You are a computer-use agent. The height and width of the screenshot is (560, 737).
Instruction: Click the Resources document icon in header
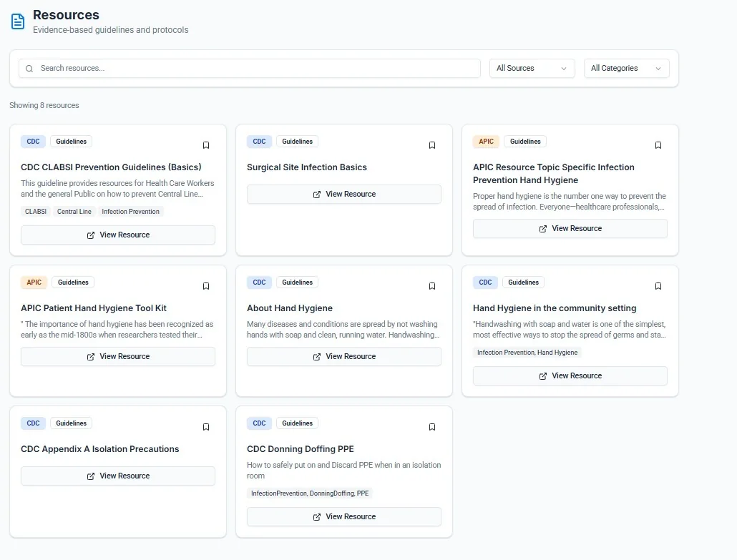18,21
